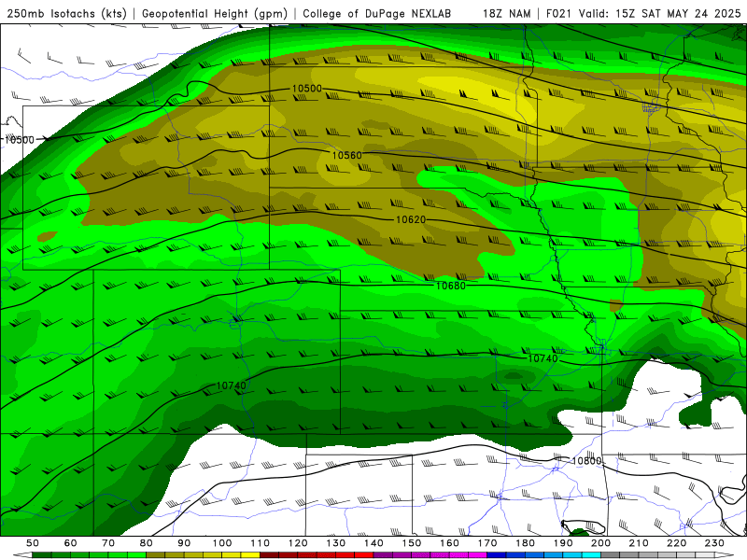Click the 80 label on the color scale
This screenshot has height=560, width=747.
point(147,543)
